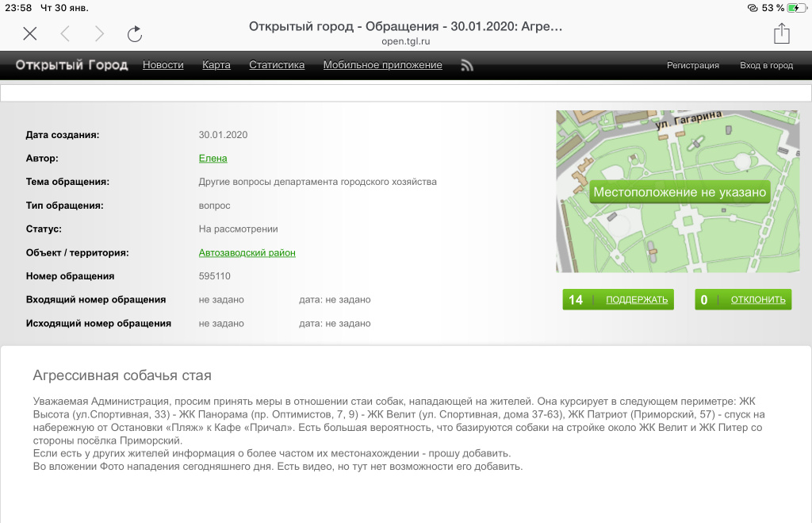Go forward using the right chevron
Screen dimensions: 812x523
click(99, 33)
